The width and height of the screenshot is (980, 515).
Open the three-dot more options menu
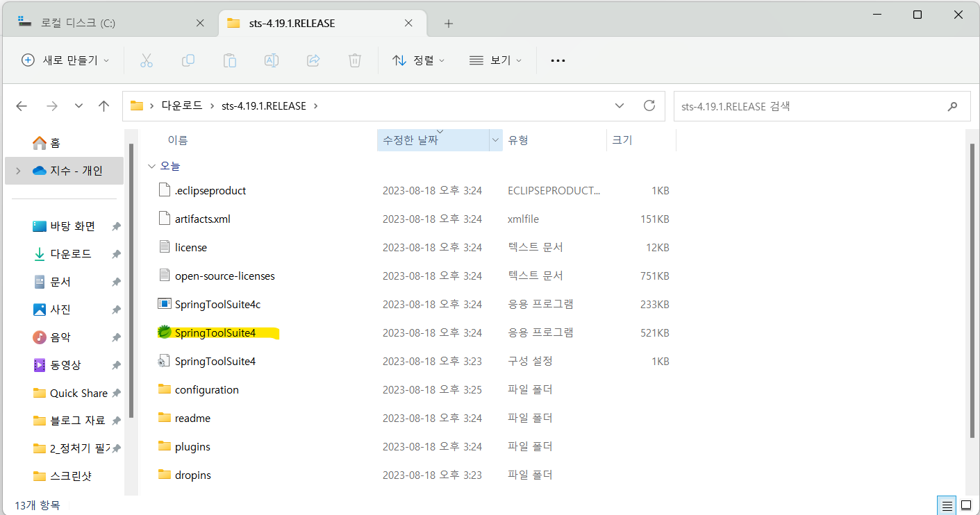(558, 60)
